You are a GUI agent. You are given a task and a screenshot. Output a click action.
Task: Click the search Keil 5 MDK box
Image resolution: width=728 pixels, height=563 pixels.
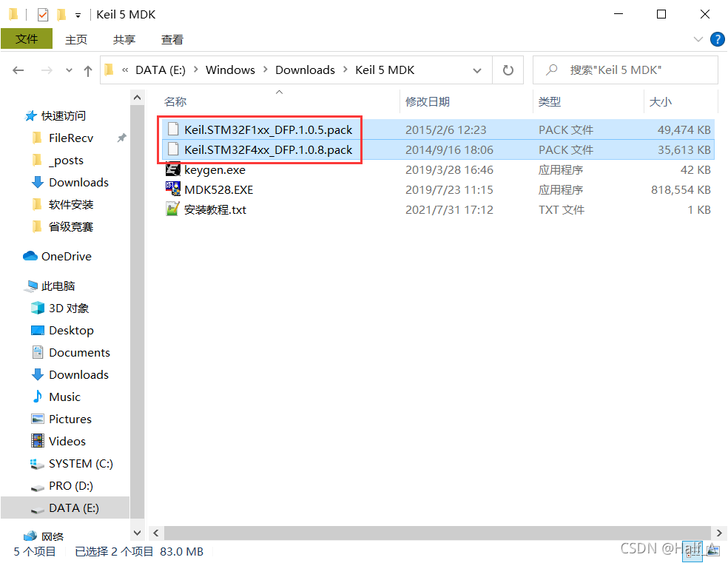625,70
